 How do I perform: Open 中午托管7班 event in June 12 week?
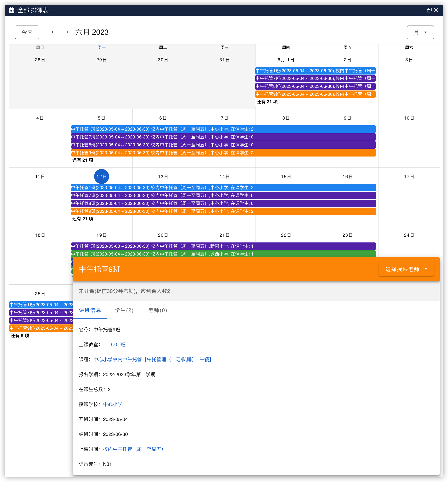(x=223, y=195)
